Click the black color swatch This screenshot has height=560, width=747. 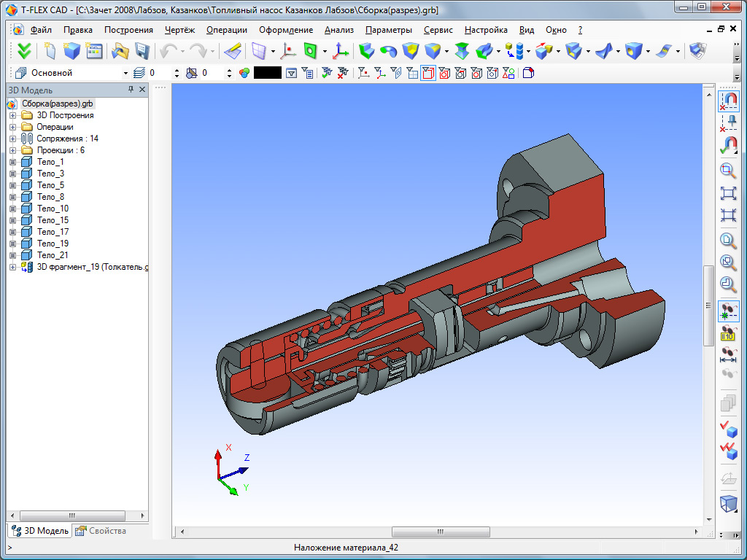[267, 73]
